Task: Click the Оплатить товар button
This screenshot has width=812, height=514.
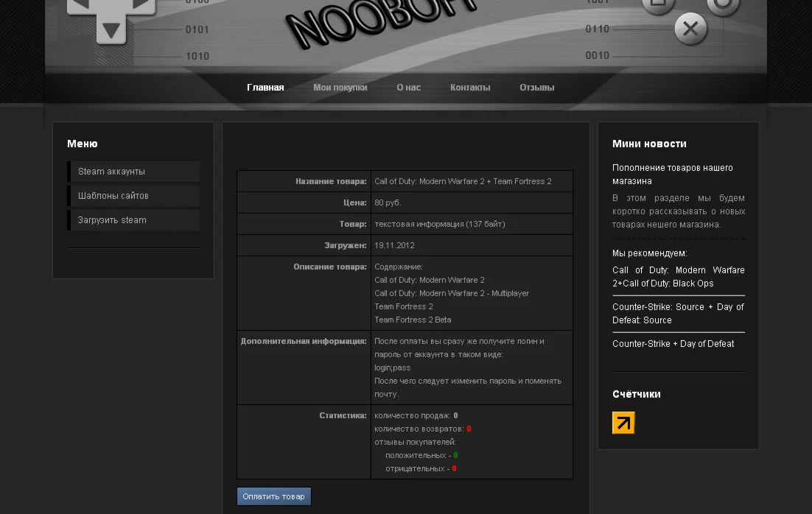Action: (x=274, y=496)
